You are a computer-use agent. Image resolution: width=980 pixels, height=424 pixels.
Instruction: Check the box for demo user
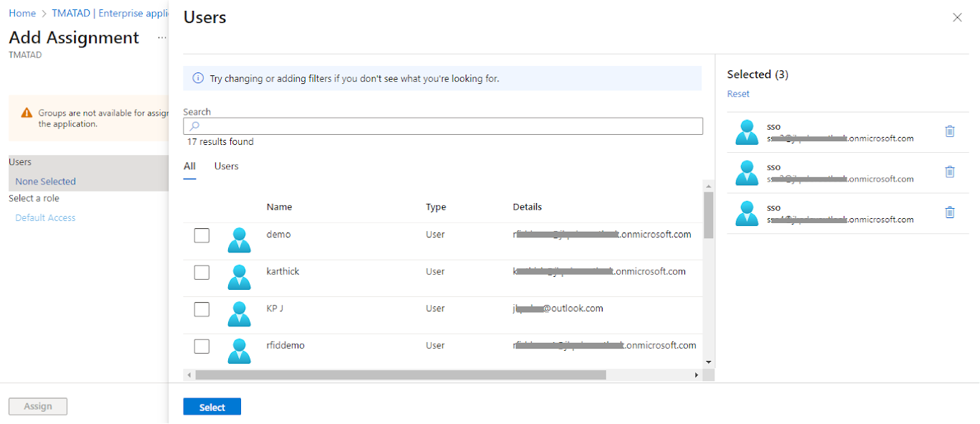coord(202,235)
